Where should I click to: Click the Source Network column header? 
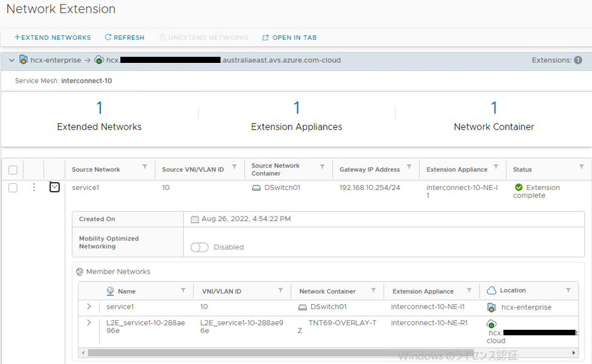(96, 170)
